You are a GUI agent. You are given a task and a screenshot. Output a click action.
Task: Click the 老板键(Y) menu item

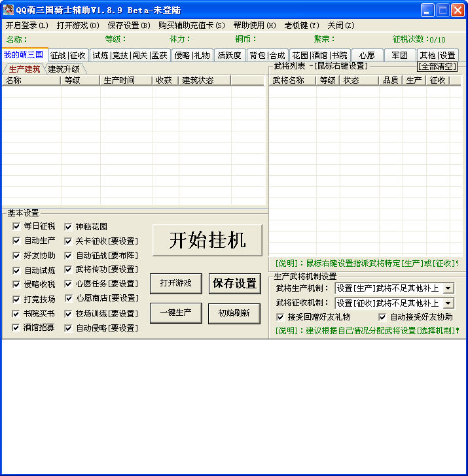tap(302, 25)
